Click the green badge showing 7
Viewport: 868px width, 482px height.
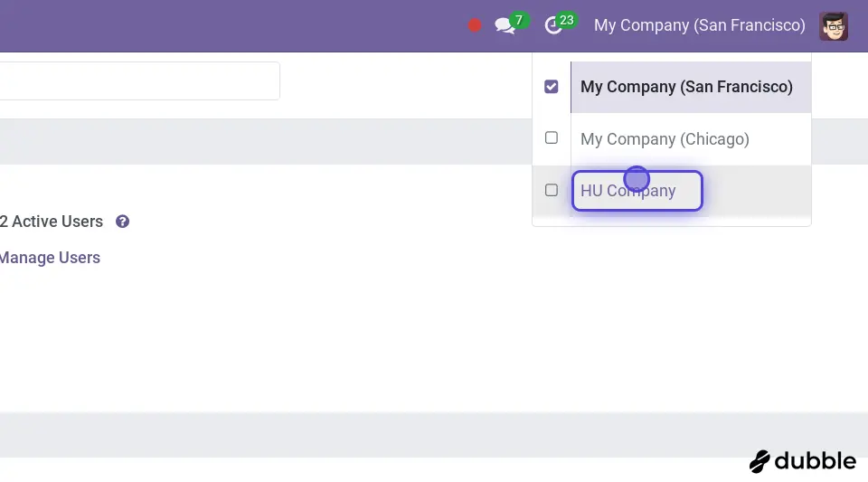(519, 20)
